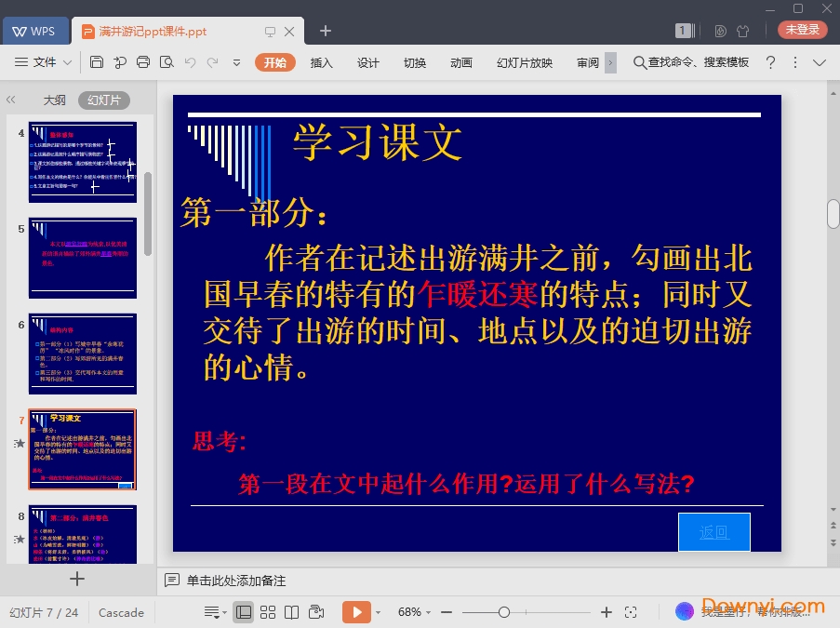Expand ribbon tabs with right chevron
The height and width of the screenshot is (628, 840).
point(610,62)
